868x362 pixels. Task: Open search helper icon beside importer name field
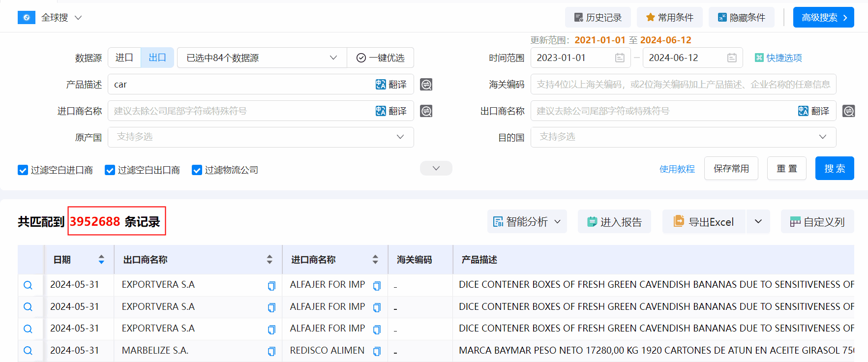426,111
